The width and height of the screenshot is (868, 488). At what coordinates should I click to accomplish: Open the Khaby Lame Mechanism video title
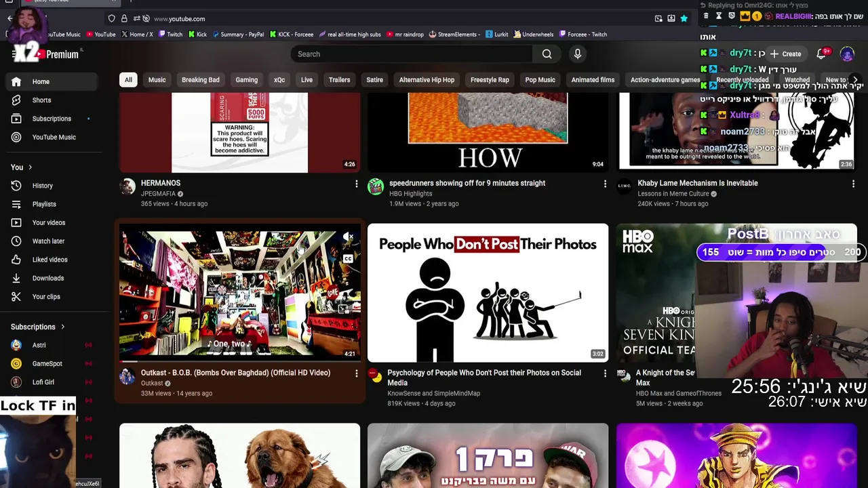click(x=698, y=183)
